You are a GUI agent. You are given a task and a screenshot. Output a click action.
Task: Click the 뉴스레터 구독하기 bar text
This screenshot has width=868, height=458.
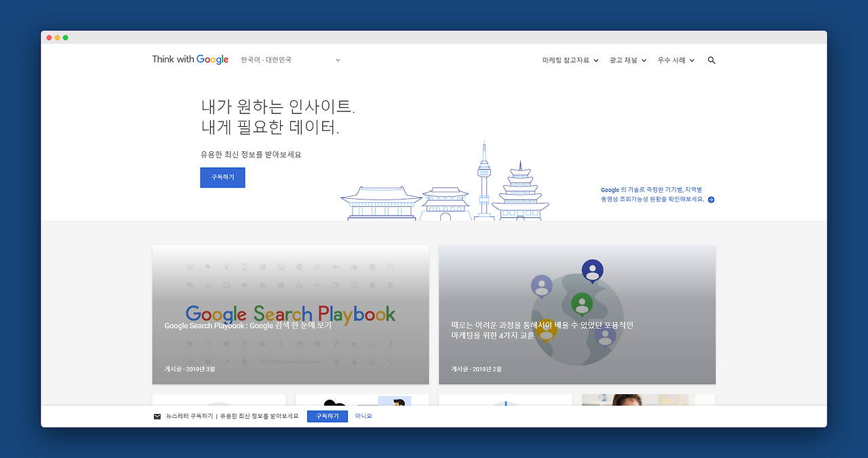189,416
